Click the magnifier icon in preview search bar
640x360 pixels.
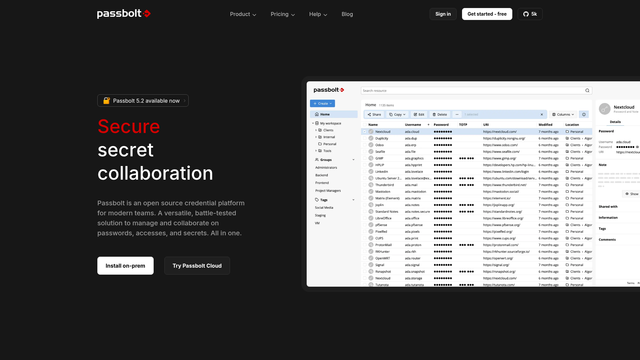587,91
